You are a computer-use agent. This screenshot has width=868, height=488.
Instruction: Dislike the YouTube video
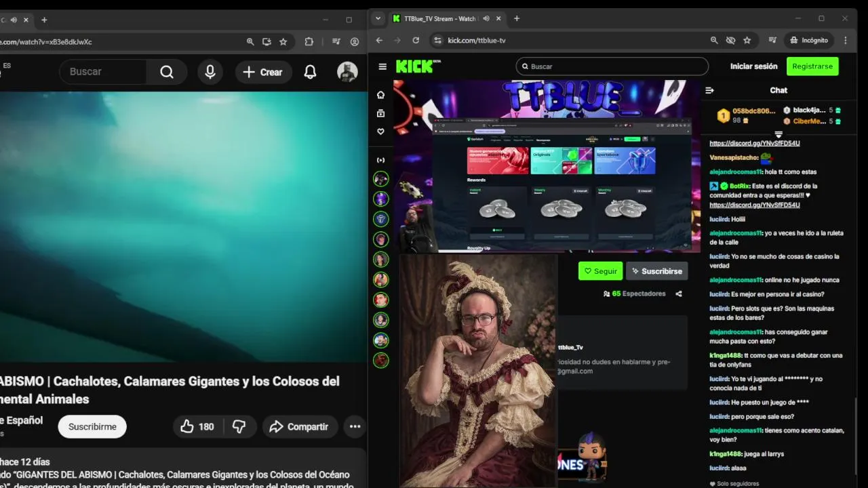(239, 426)
